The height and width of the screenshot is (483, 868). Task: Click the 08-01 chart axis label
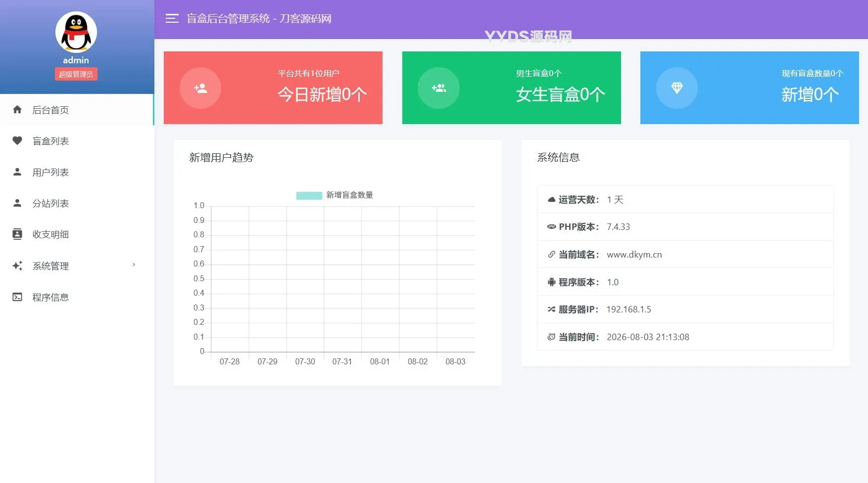click(x=380, y=362)
